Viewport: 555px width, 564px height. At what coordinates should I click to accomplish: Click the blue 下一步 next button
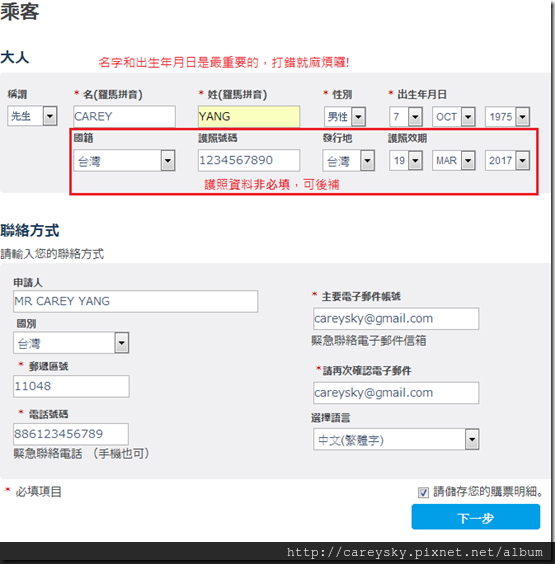pos(476,517)
